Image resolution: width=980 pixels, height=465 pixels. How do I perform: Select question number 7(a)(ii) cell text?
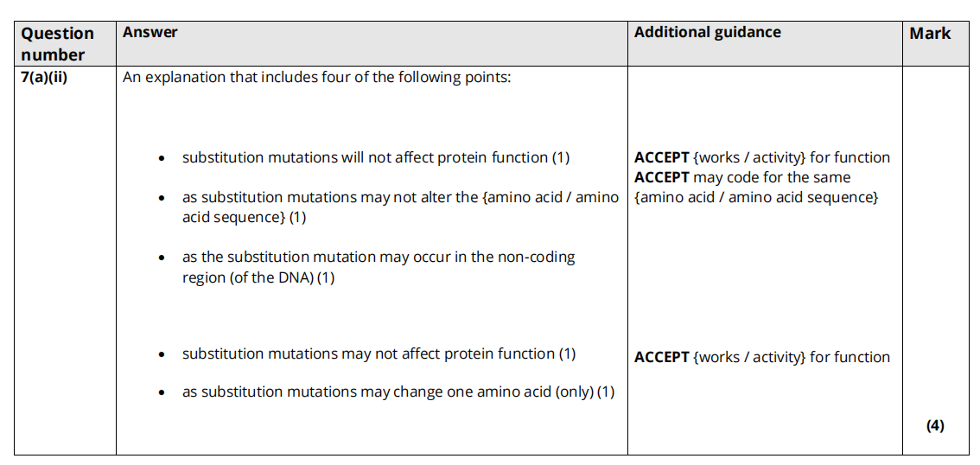[43, 77]
